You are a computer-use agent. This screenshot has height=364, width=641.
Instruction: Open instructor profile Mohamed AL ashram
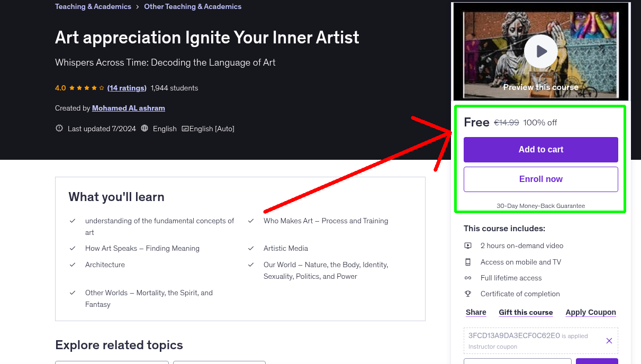[128, 108]
